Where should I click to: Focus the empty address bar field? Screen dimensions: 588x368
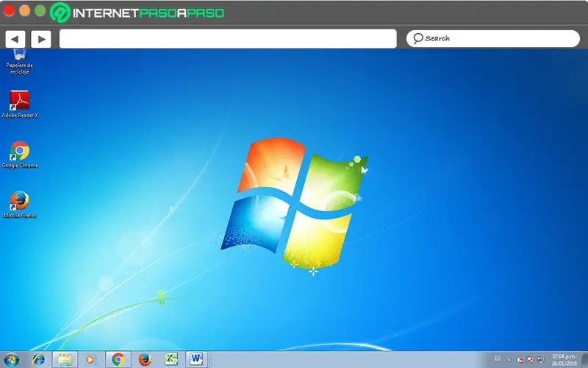pos(228,39)
